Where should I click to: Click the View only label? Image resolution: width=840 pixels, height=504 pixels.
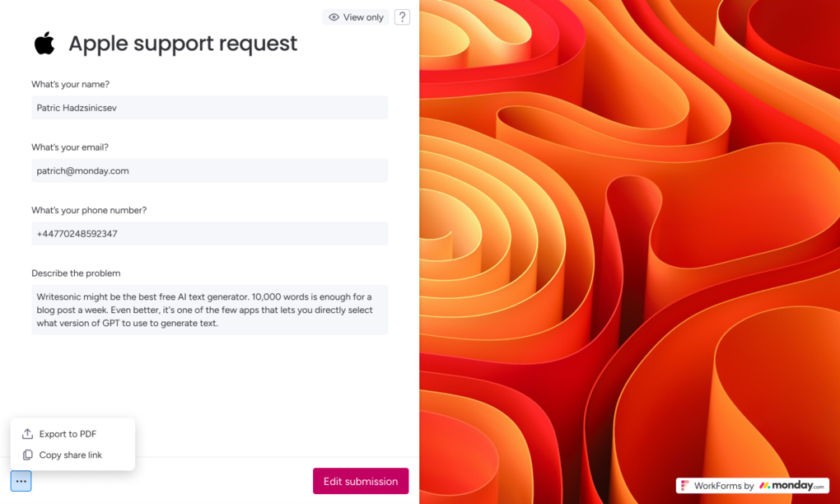click(363, 17)
